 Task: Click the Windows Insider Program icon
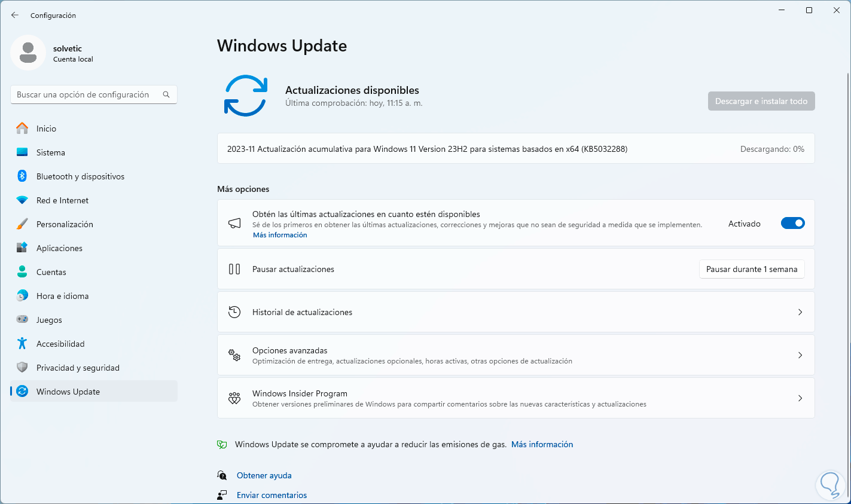[234, 398]
